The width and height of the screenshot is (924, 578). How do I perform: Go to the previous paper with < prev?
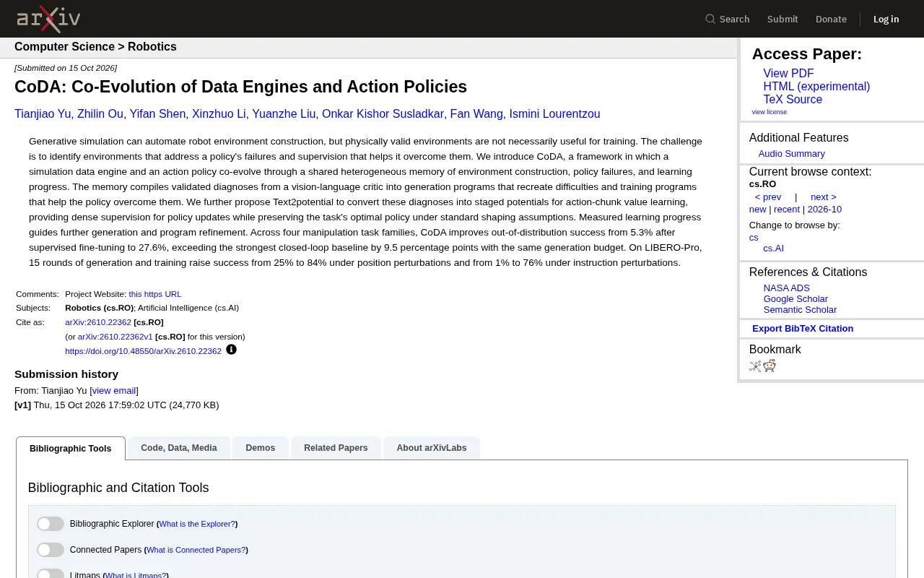(x=768, y=197)
